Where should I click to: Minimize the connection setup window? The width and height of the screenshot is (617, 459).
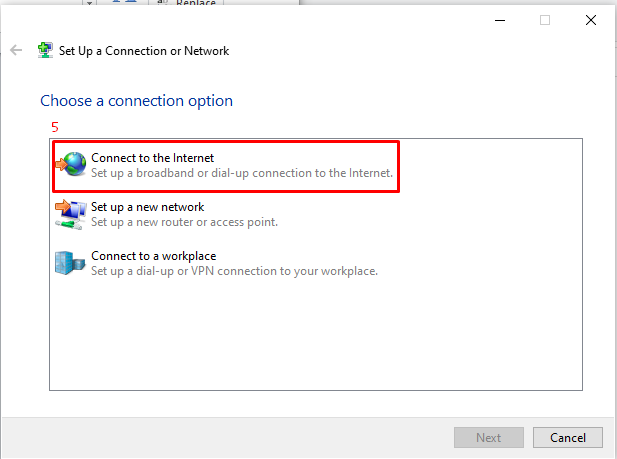[x=500, y=20]
